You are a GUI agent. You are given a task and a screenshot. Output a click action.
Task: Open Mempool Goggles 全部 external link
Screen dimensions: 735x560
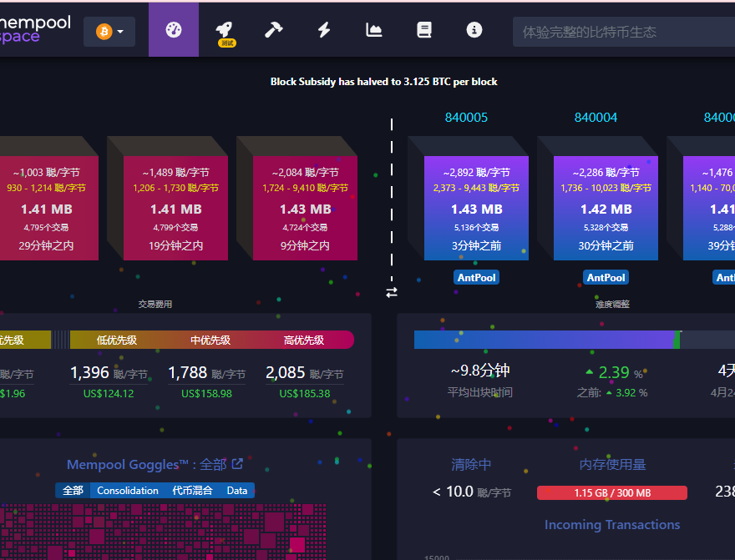(238, 464)
